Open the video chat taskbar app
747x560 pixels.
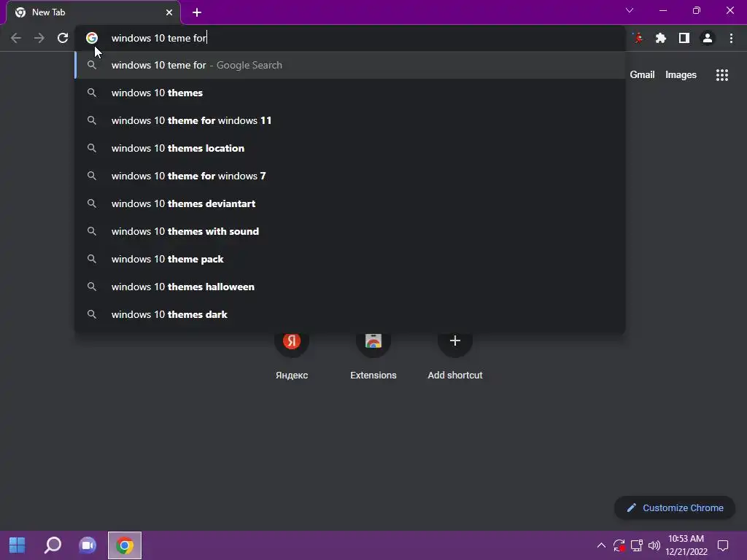coord(88,545)
